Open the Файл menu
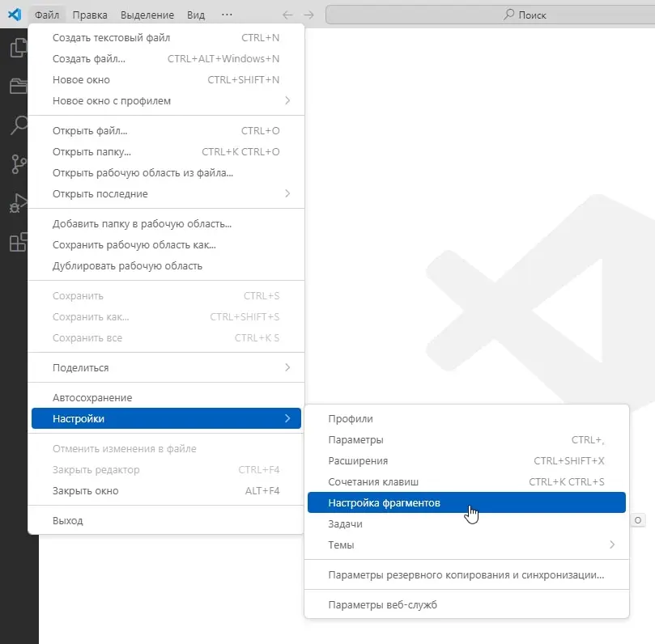The width and height of the screenshot is (655, 644). (x=47, y=15)
